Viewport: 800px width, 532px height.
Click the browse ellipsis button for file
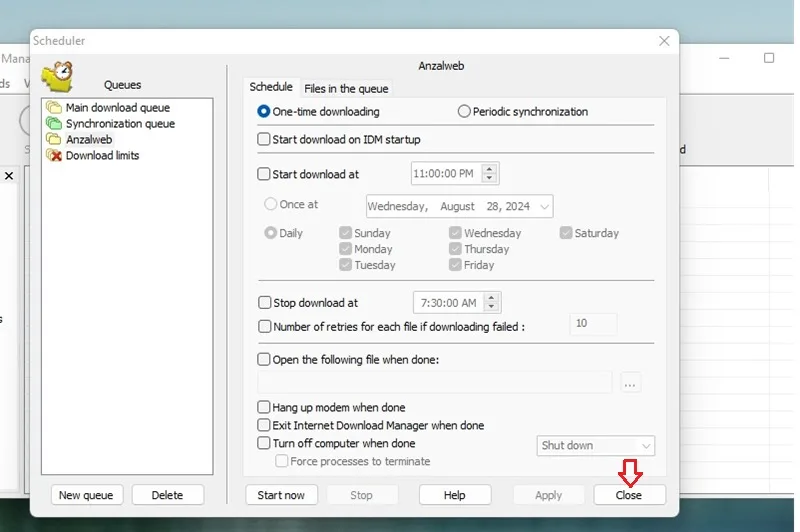630,384
